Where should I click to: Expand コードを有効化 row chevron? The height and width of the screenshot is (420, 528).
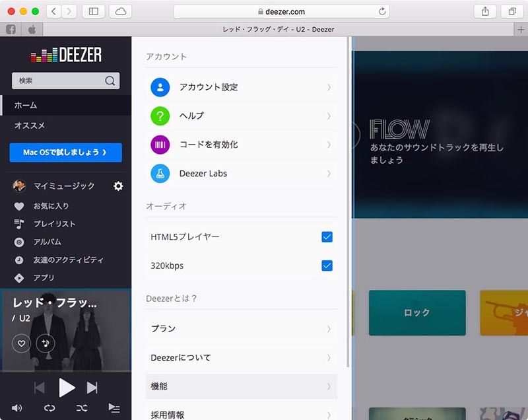click(x=329, y=145)
